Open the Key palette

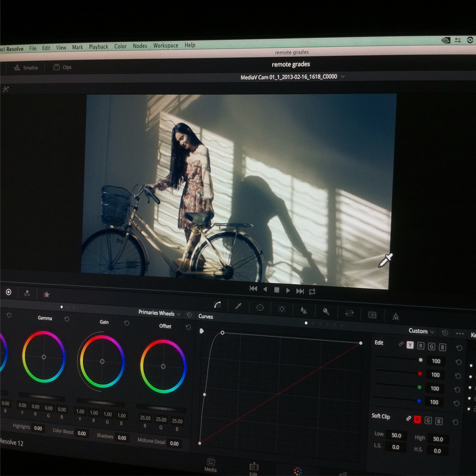326,311
